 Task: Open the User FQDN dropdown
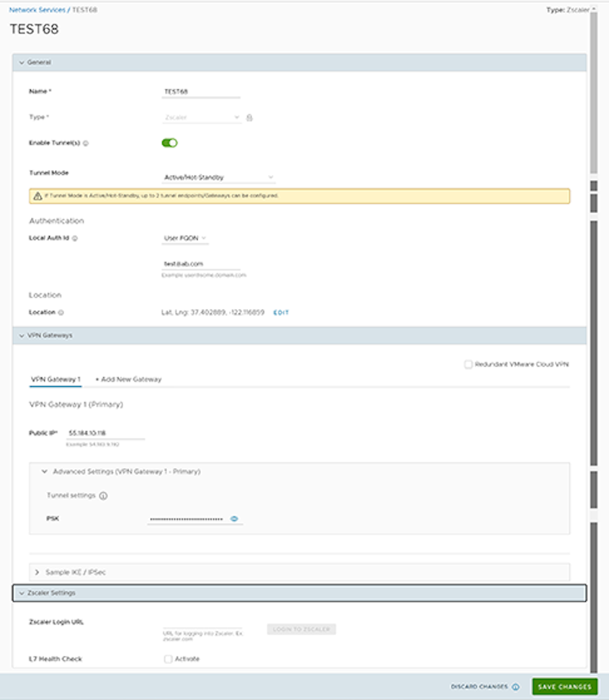coord(186,238)
